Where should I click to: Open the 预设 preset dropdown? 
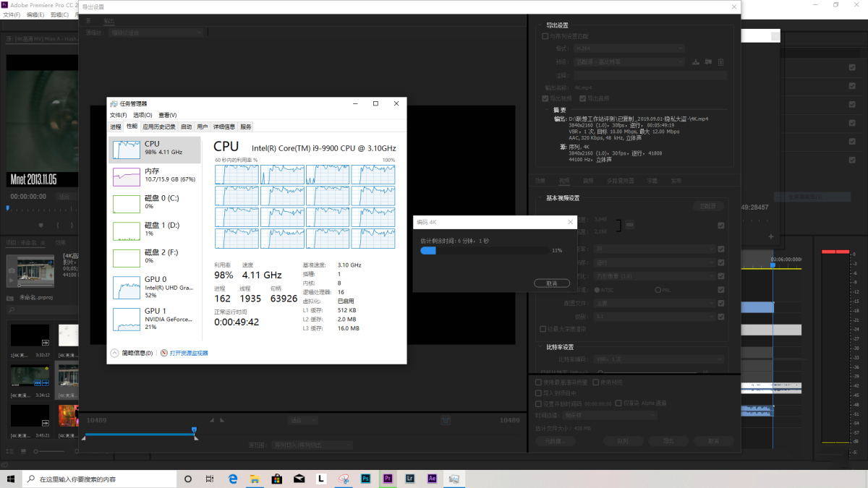coord(628,62)
